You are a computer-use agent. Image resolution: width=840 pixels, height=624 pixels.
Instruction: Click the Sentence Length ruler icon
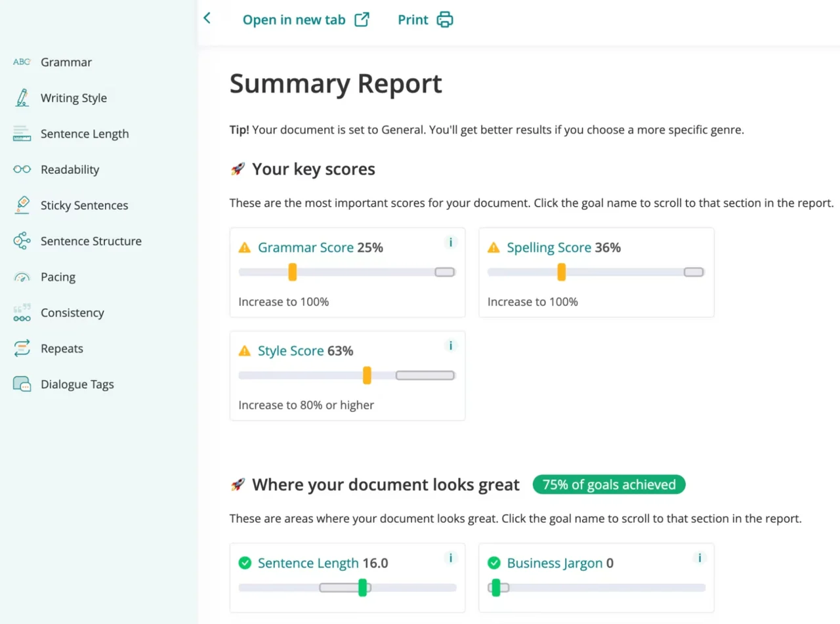(x=22, y=134)
